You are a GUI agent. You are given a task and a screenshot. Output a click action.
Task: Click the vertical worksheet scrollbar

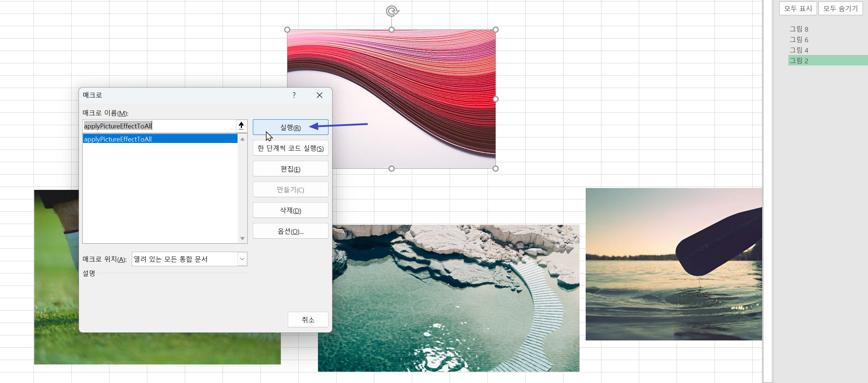coord(768,191)
